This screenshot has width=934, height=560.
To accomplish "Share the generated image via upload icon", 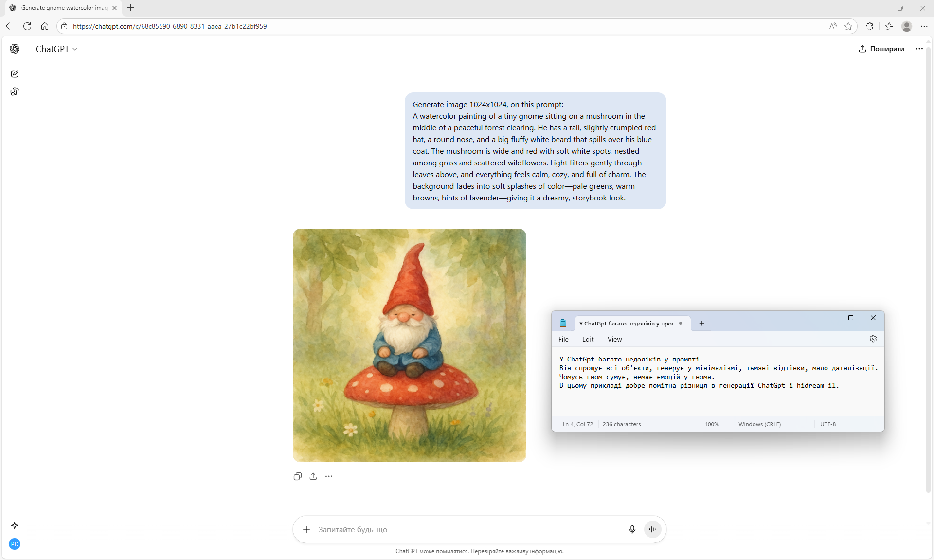I will point(313,476).
